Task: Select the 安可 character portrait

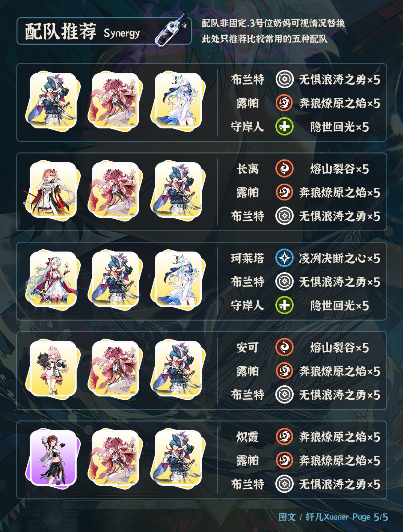Action: tap(53, 369)
